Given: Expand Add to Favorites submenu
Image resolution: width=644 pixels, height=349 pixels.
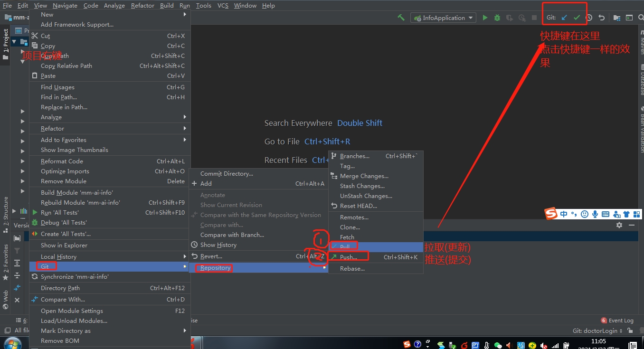Looking at the screenshot, I should coord(110,140).
